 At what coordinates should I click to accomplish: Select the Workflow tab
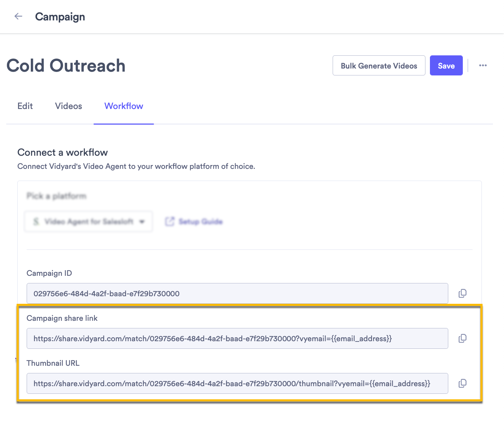tap(124, 106)
